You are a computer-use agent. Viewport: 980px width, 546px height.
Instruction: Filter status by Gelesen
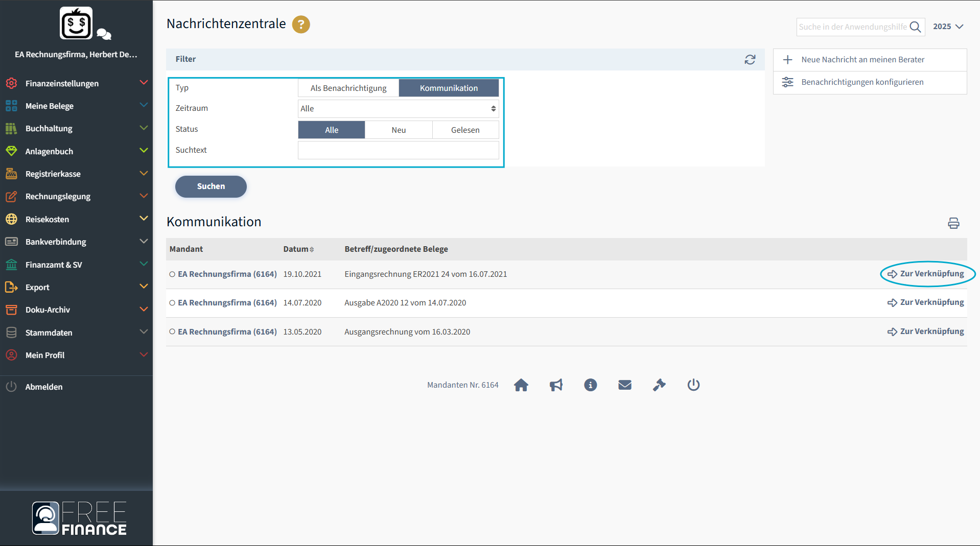[x=465, y=130]
